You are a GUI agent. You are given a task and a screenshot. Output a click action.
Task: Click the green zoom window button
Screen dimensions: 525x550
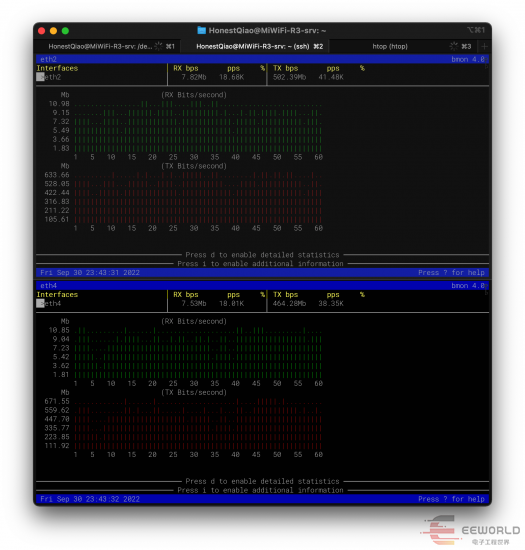click(65, 31)
